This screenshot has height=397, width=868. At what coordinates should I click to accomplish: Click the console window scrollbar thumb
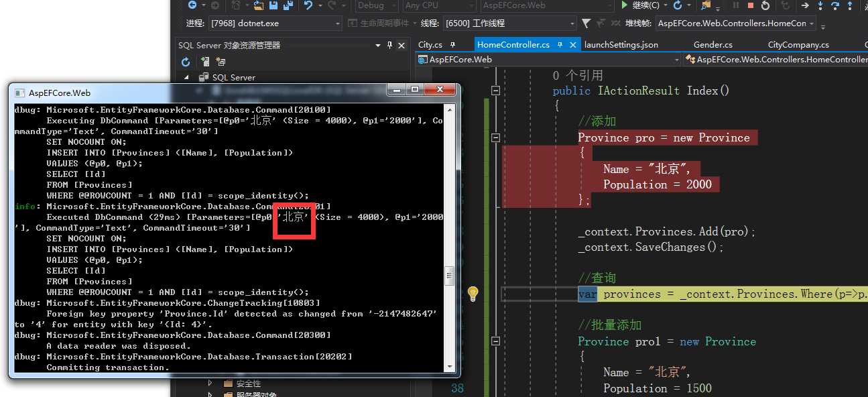[x=451, y=276]
